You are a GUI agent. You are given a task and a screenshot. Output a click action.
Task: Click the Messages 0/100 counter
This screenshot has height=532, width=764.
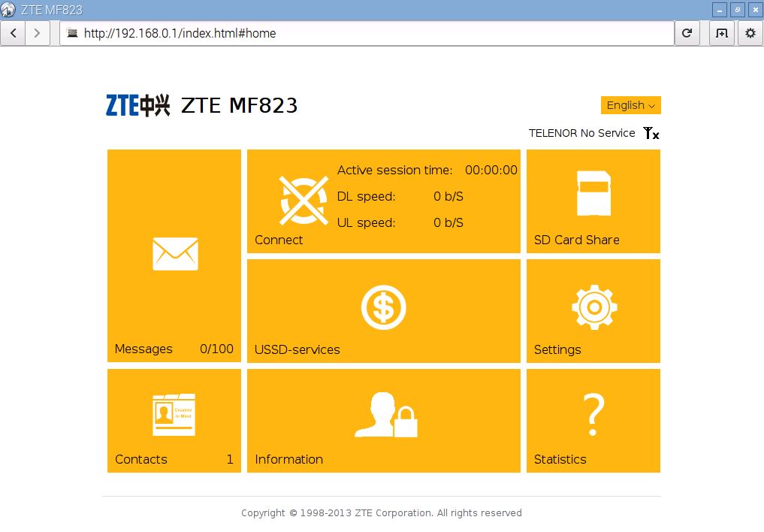click(x=216, y=349)
